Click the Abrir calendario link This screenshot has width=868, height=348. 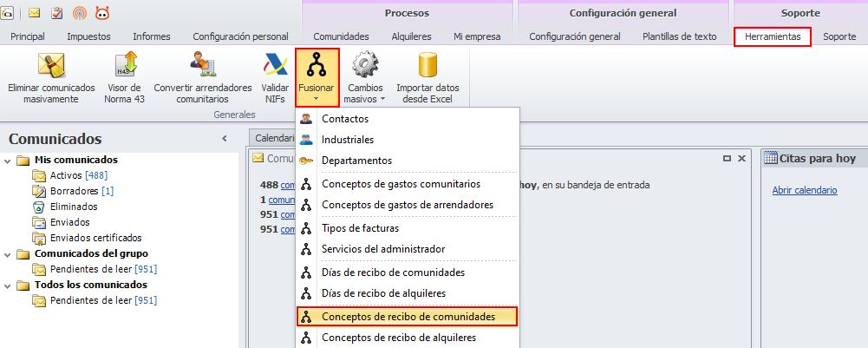click(x=805, y=190)
